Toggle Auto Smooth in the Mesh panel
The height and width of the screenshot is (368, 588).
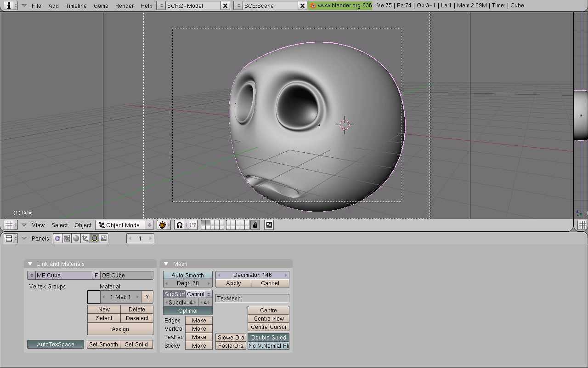188,275
